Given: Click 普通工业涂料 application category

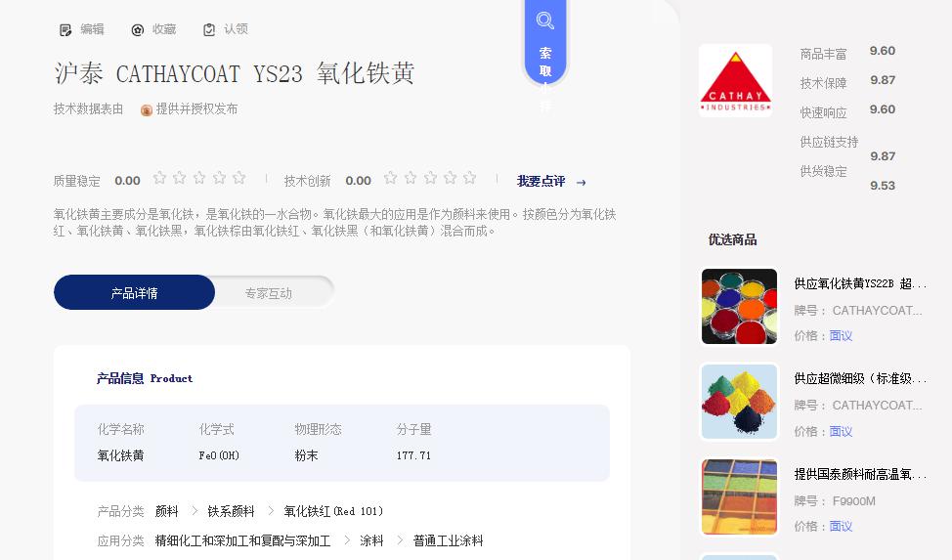Looking at the screenshot, I should tap(448, 540).
